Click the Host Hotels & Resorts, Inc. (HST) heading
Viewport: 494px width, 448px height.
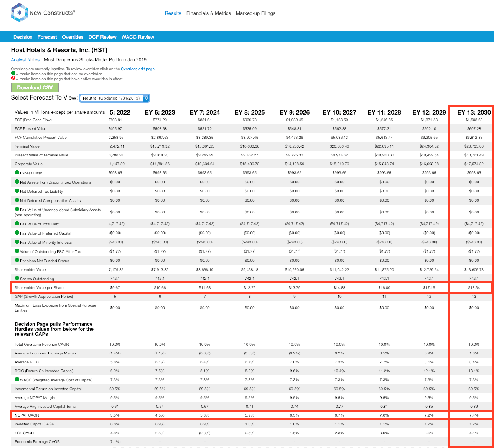pyautogui.click(x=59, y=50)
